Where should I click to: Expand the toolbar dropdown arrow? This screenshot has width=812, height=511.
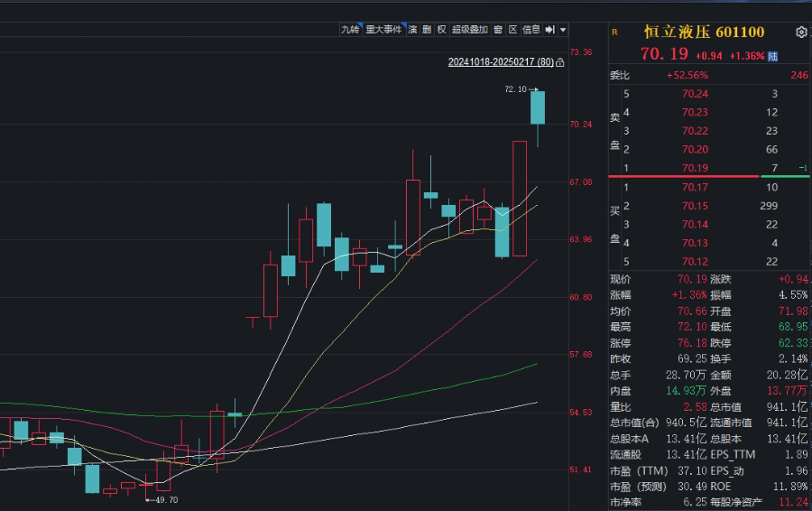point(564,30)
